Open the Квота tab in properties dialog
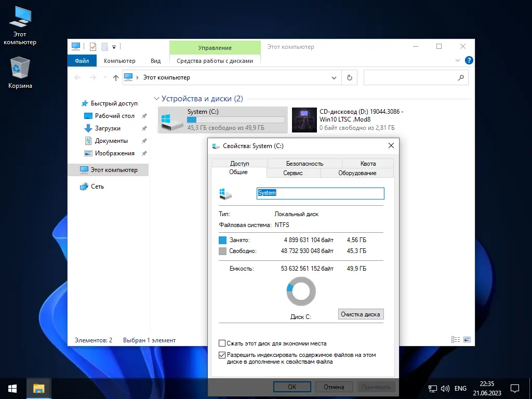 pos(368,163)
